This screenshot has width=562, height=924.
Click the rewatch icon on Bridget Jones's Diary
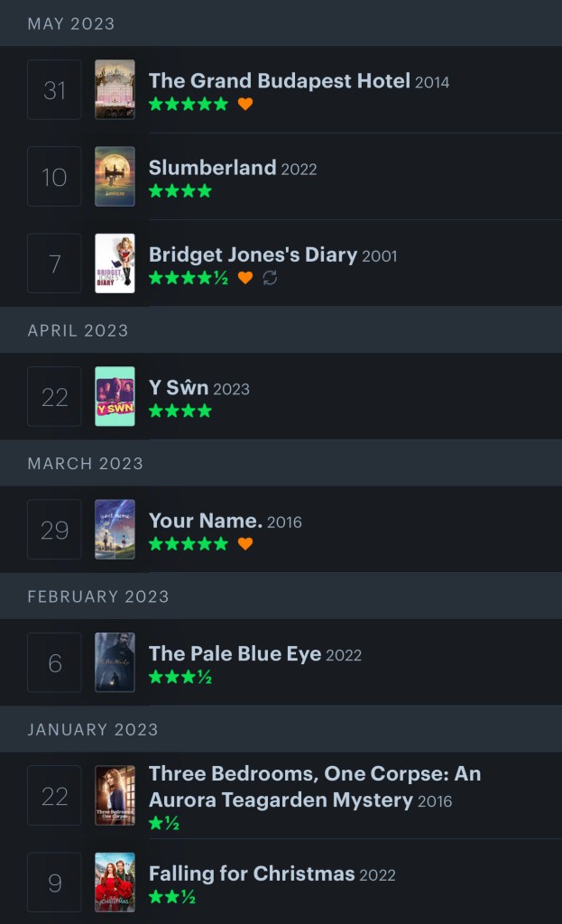pyautogui.click(x=270, y=278)
